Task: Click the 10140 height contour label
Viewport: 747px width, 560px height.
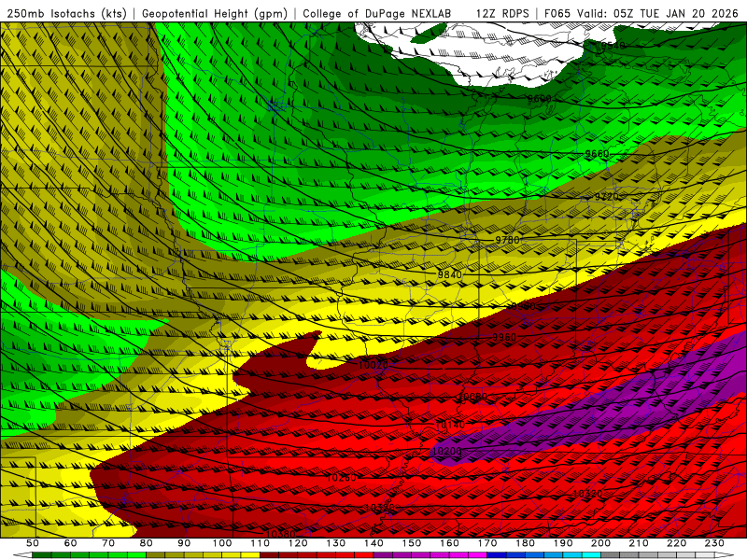Action: pos(450,424)
